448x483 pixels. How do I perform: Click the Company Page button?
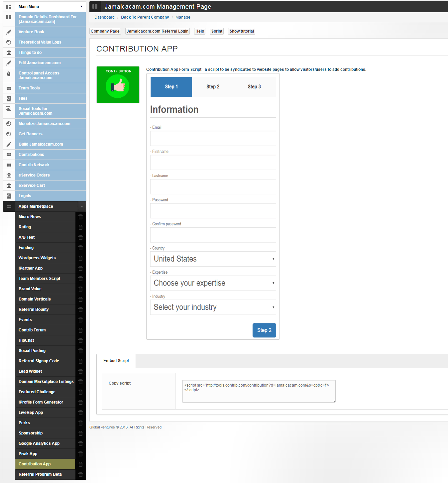[105, 31]
